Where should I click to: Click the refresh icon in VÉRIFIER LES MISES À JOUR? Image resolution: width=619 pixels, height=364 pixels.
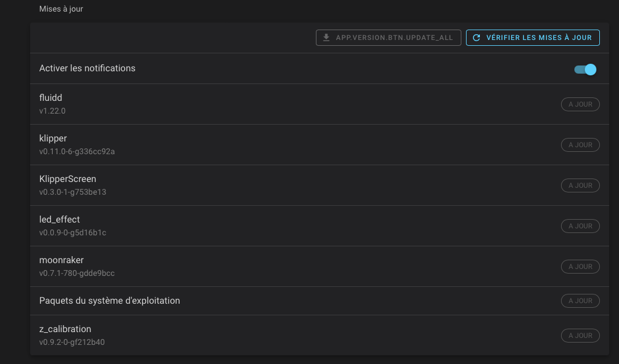(x=476, y=37)
